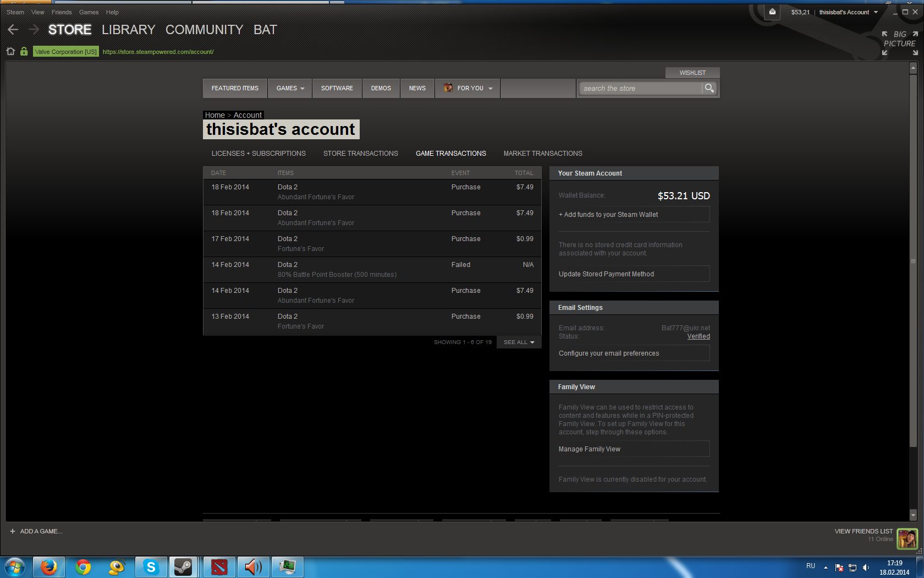Screen dimensions: 924x578
Task: Open the View menu
Action: tap(38, 12)
